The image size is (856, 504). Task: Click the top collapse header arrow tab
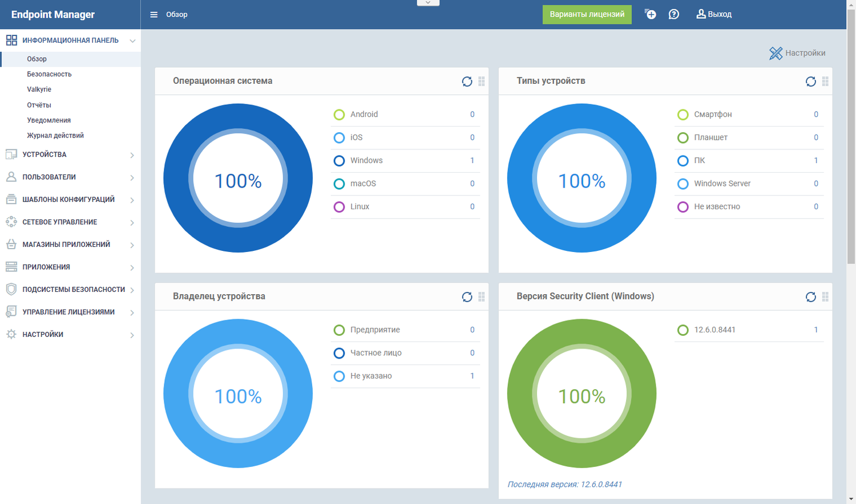coord(428,3)
